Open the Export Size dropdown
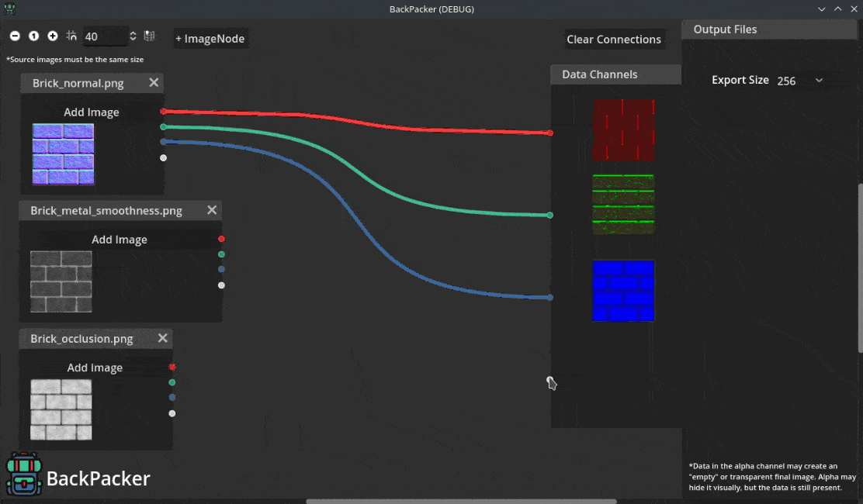 click(x=801, y=80)
